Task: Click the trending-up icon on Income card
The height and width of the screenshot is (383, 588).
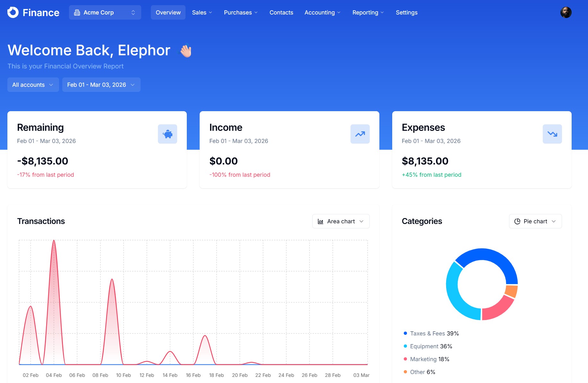Action: [360, 134]
